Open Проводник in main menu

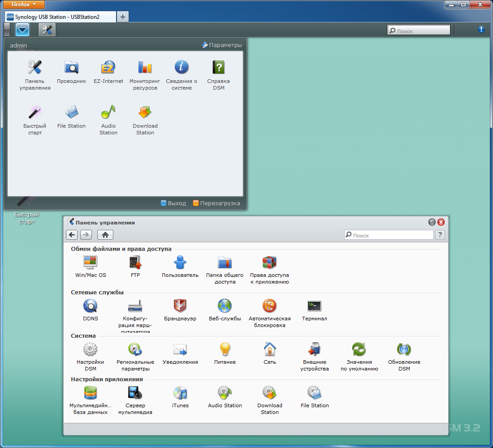tap(71, 72)
